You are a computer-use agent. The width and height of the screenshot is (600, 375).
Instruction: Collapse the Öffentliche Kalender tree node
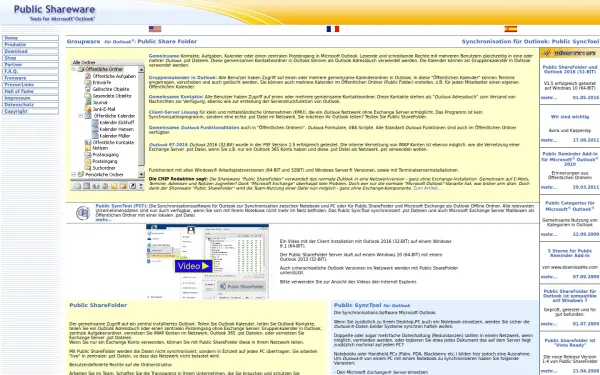(x=81, y=116)
